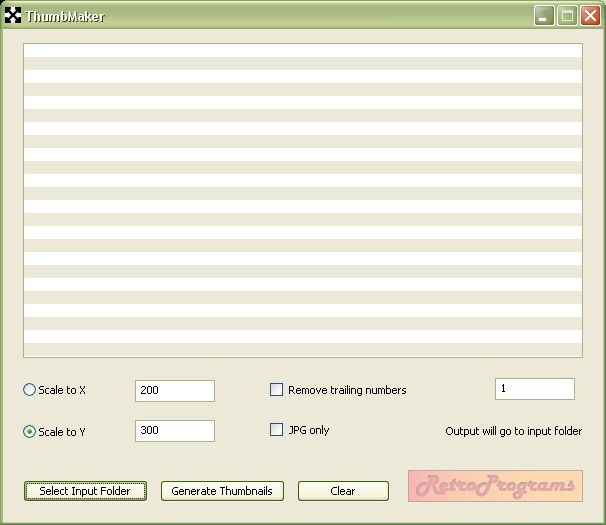Viewport: 606px width, 525px height.
Task: Hit the Clear button
Action: coord(343,491)
